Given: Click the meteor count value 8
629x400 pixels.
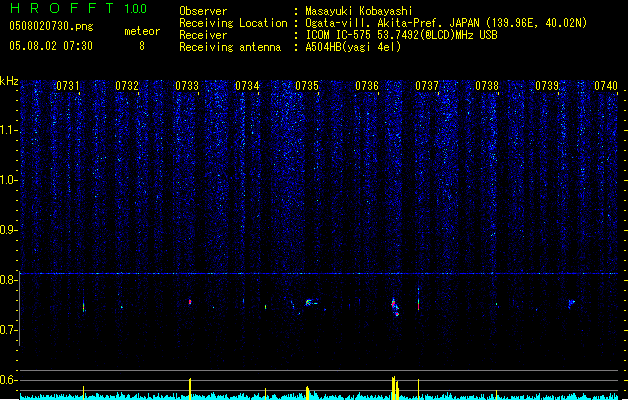Looking at the screenshot, I should tap(142, 46).
